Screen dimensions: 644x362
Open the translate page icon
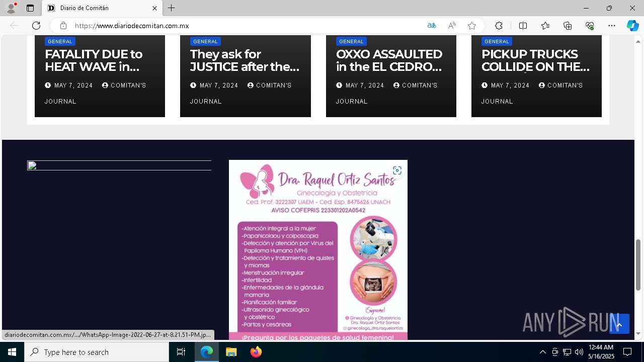pyautogui.click(x=432, y=26)
